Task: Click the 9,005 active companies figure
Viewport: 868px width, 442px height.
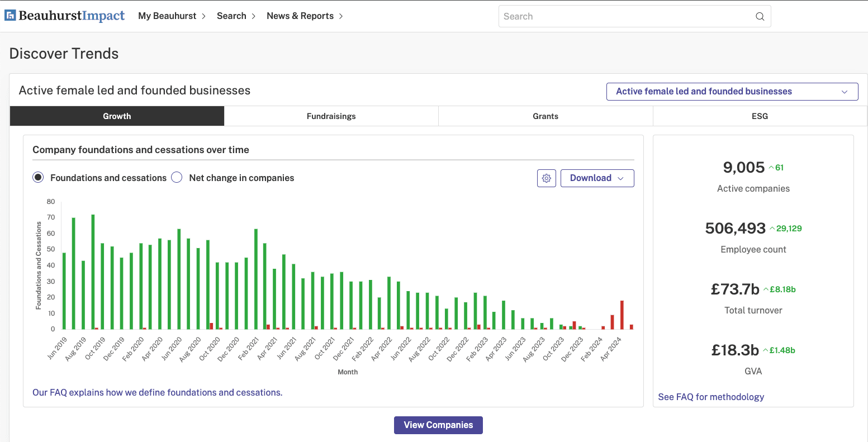Action: tap(743, 167)
